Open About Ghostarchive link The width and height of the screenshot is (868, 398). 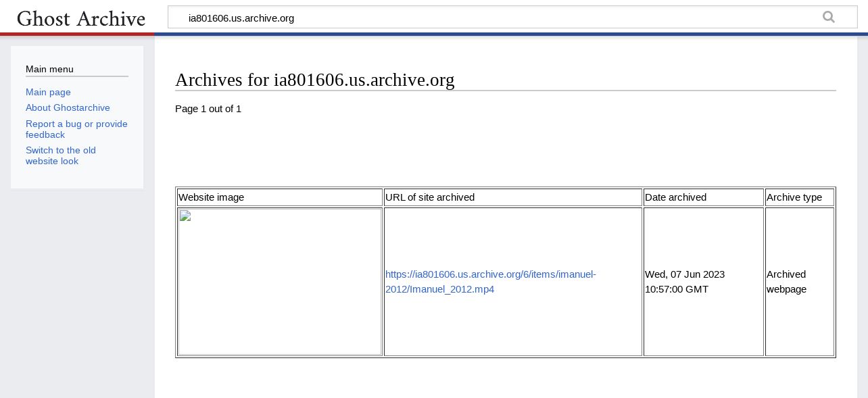pos(68,107)
